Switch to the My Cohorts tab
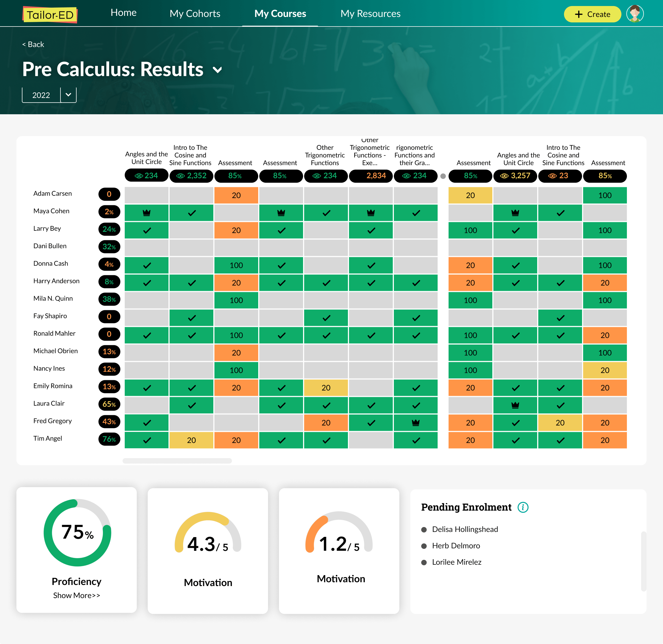Image resolution: width=663 pixels, height=644 pixels. pos(194,13)
